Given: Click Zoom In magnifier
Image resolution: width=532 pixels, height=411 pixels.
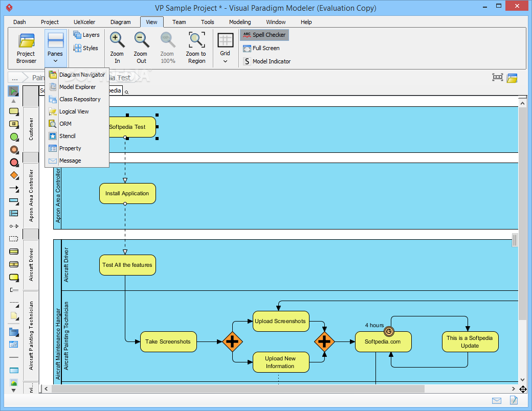Looking at the screenshot, I should 117,48.
